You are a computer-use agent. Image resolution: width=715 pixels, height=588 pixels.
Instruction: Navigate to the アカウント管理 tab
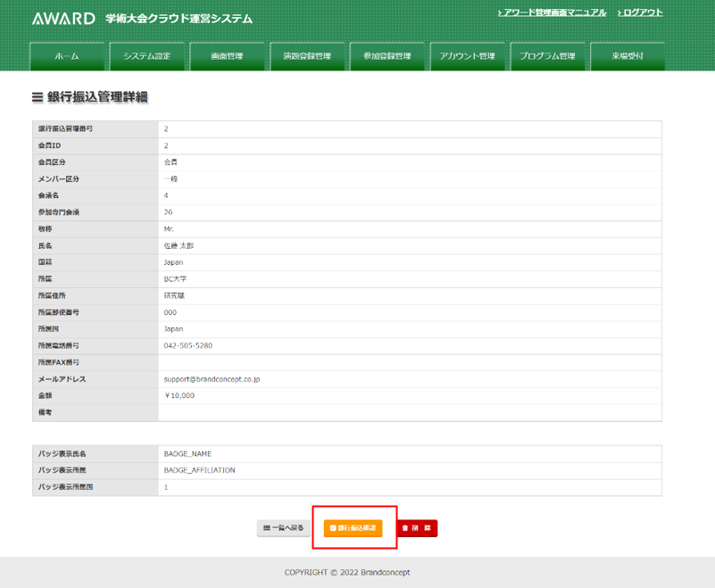tap(468, 56)
